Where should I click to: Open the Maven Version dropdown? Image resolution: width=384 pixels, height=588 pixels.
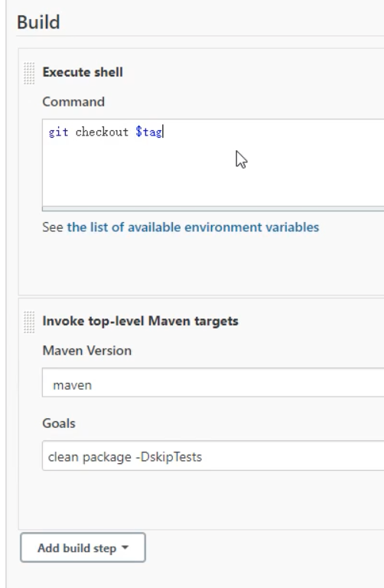point(213,383)
